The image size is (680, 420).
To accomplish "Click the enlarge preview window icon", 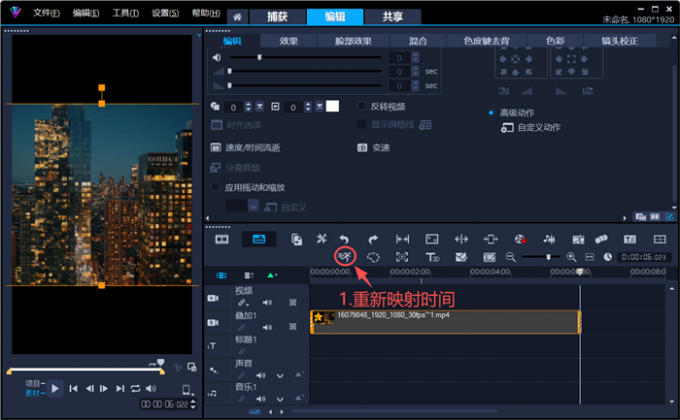I will [x=192, y=367].
